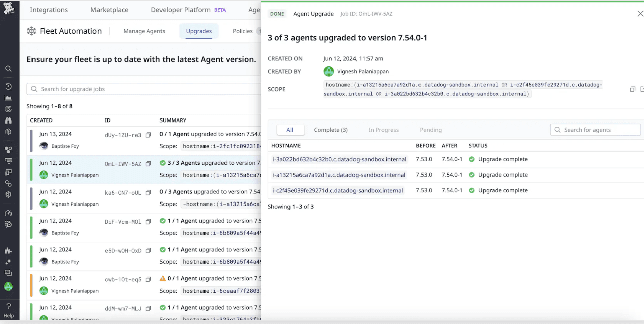This screenshot has height=324, width=644.
Task: Copy job ID DiF-Vcm-MOl
Action: [148, 222]
